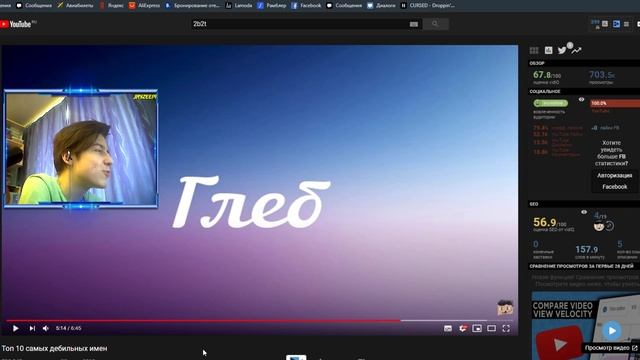Viewport: 640px width, 360px height.
Task: Open the AliExpress bookmark
Action: [x=144, y=5]
